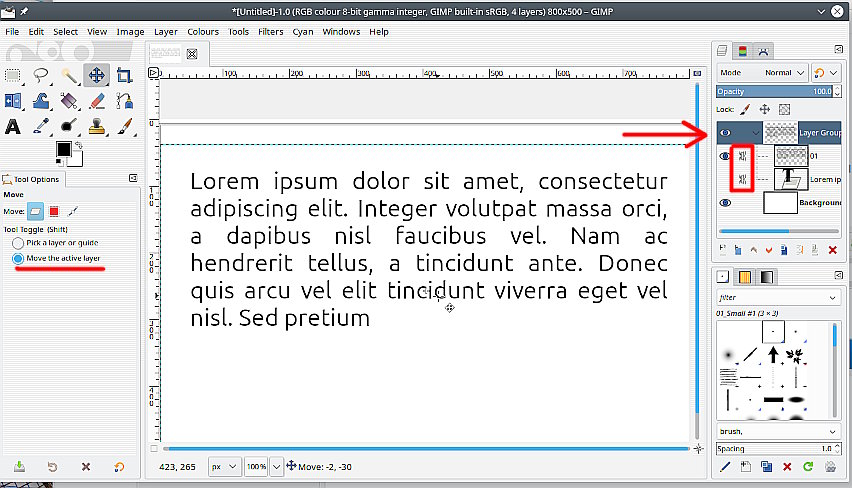Open Tool Options panel configuration menu
The height and width of the screenshot is (488, 852).
pos(133,178)
